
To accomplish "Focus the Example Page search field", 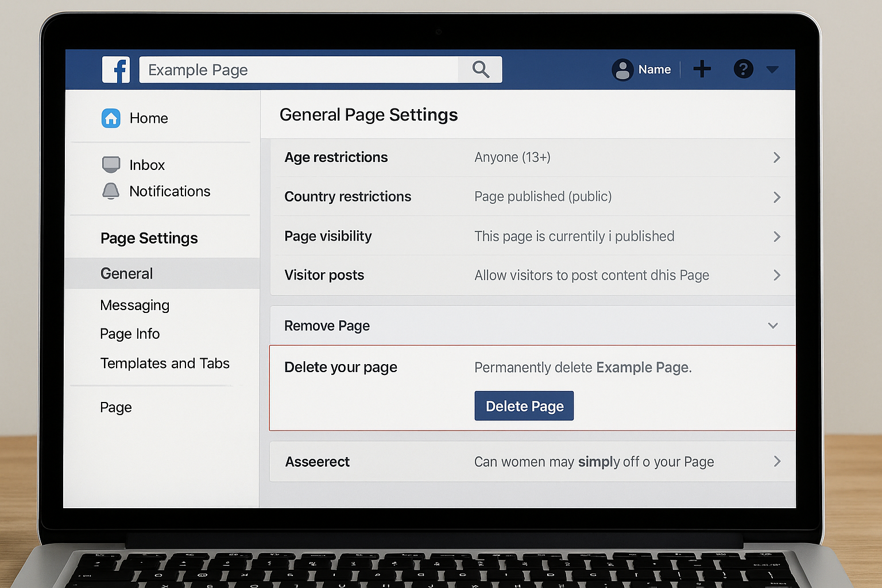I will click(x=299, y=69).
